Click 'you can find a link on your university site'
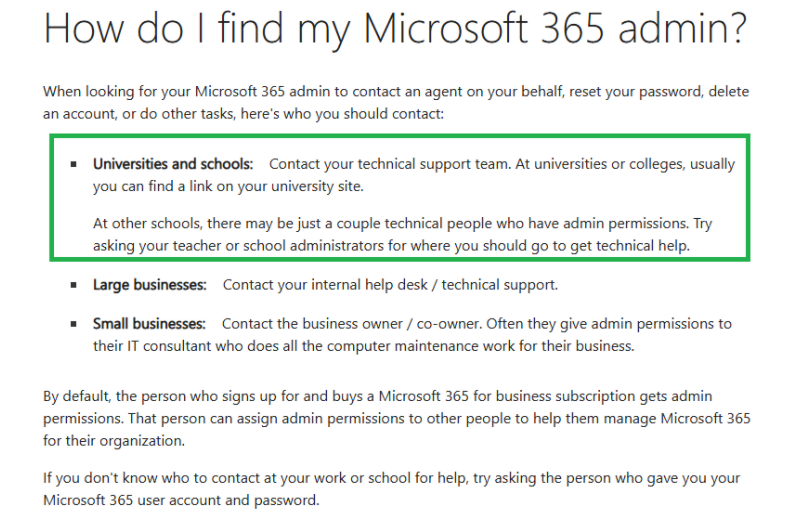 228,186
